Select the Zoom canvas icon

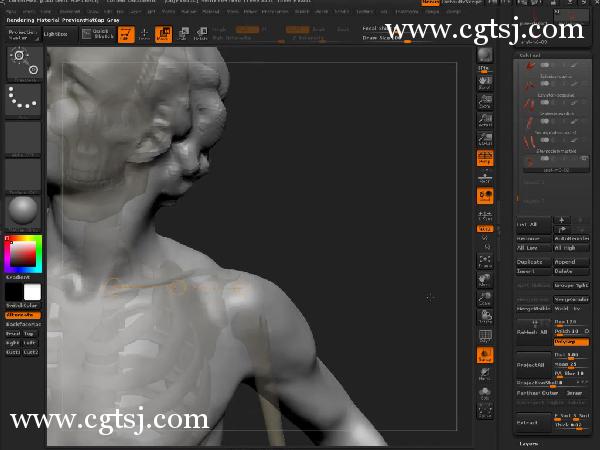click(485, 101)
